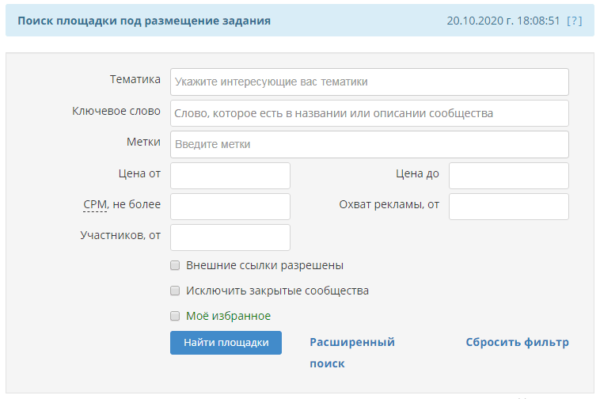
Task: Click the CPM, не более input box
Action: point(230,207)
